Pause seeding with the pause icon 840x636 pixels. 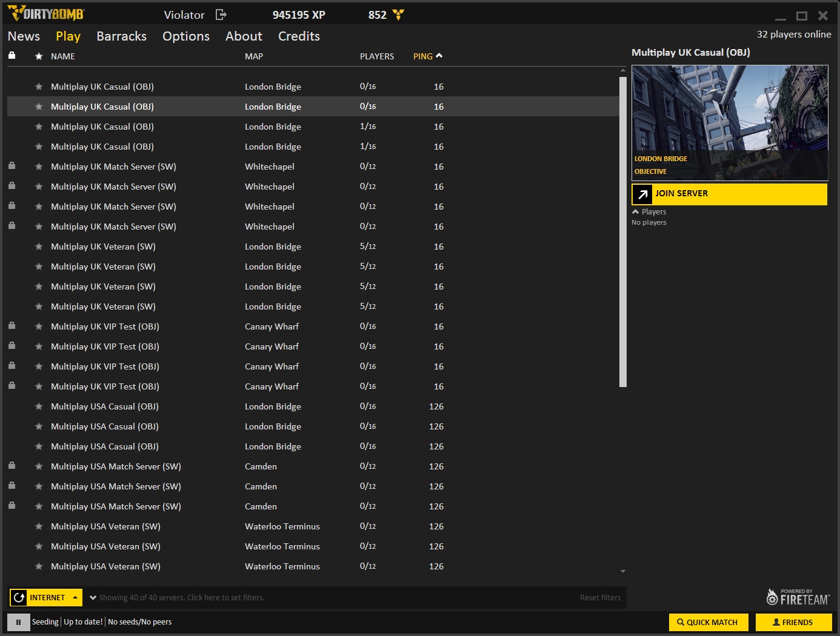point(18,622)
